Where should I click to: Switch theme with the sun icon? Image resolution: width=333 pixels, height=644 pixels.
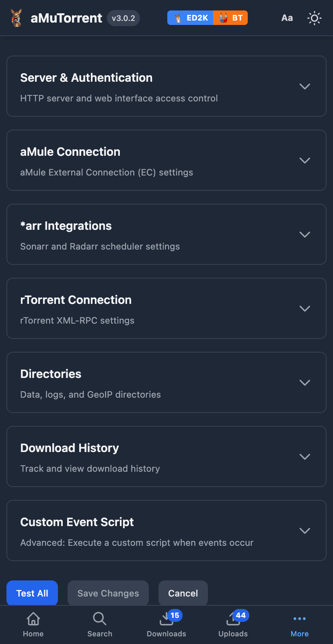314,18
